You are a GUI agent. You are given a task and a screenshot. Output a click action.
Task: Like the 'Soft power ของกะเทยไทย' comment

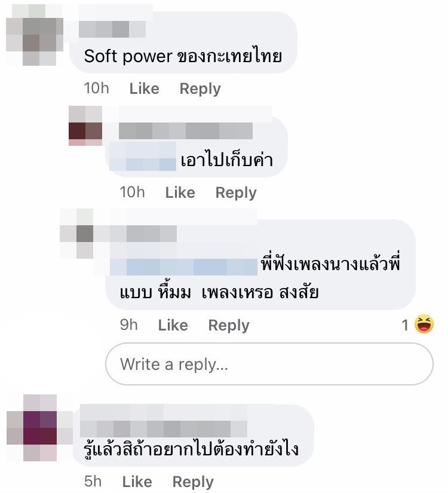(145, 88)
